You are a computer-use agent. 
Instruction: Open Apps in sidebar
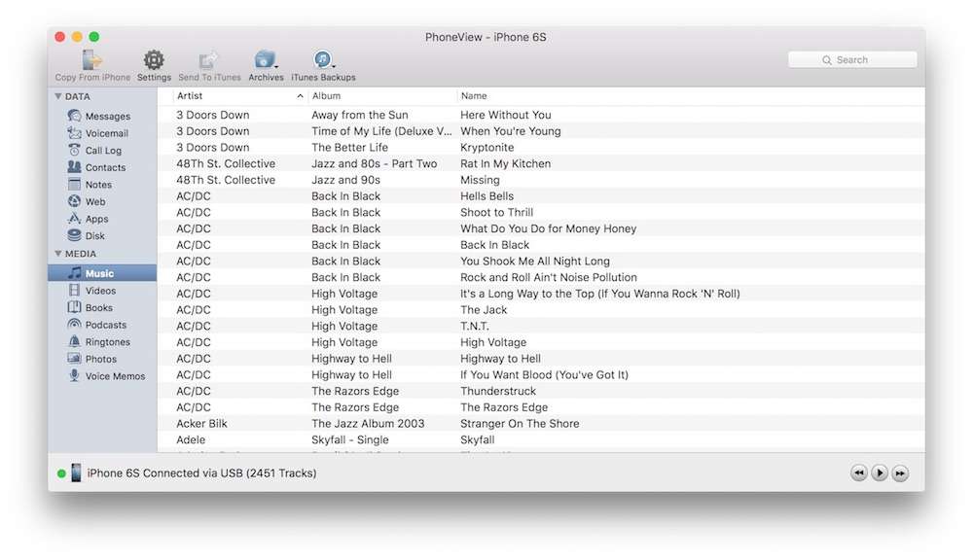pos(89,219)
